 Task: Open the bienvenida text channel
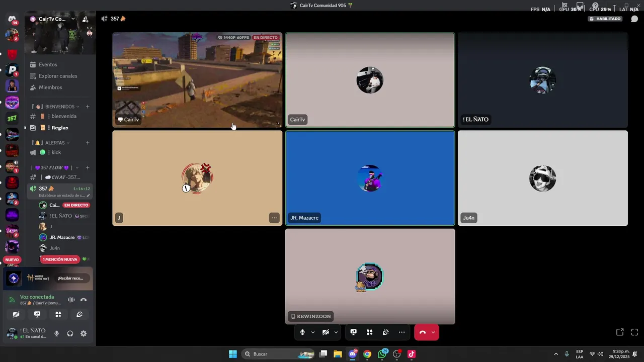pyautogui.click(x=60, y=116)
